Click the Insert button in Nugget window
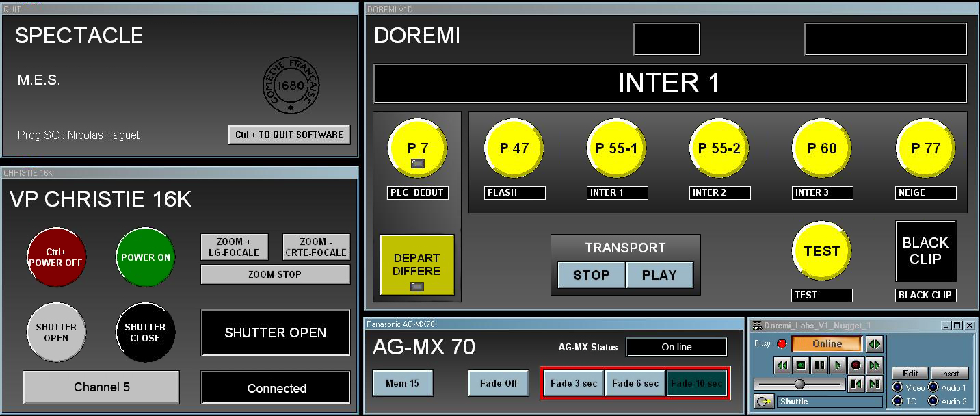 coord(949,373)
